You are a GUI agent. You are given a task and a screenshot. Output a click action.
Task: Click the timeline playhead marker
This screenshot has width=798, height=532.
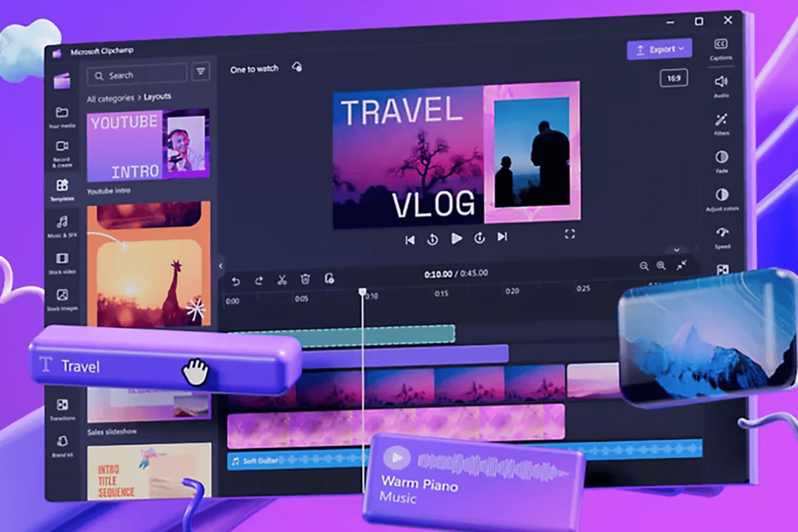(x=362, y=292)
